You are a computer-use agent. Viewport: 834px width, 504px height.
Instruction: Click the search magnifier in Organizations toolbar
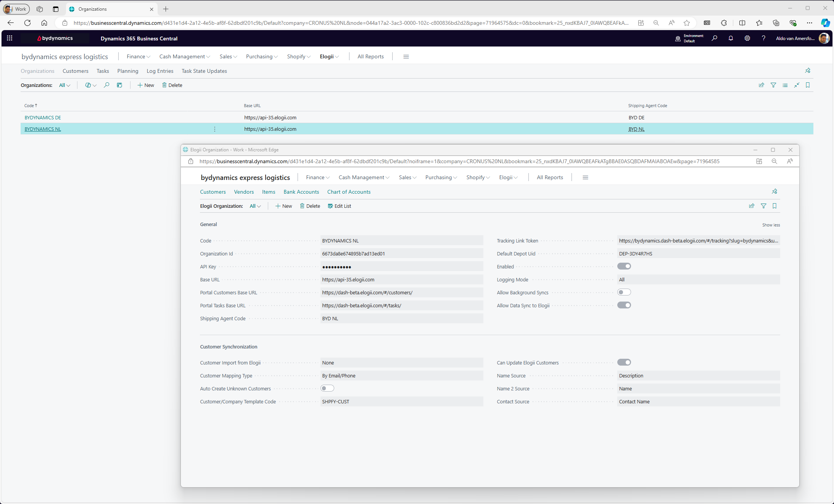(106, 85)
